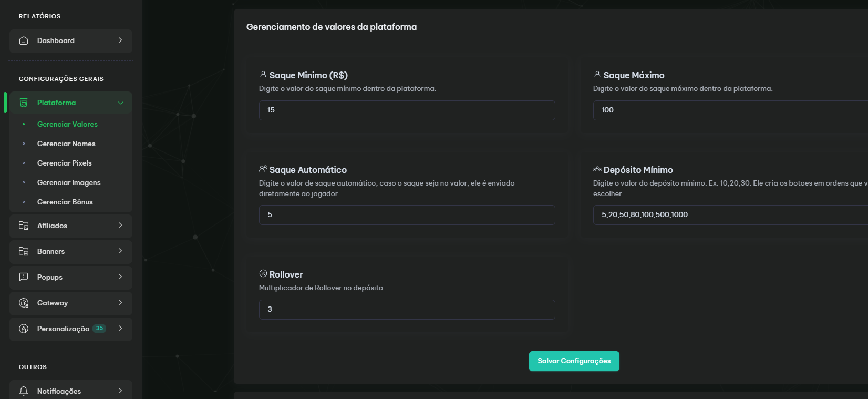Click the person icon beside Saque Minimo

[263, 75]
